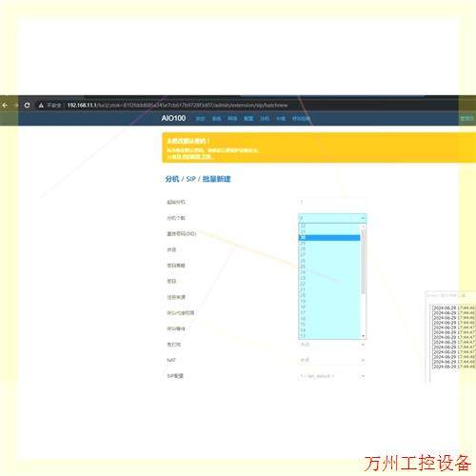Open the 中继 menu in the navbar
The height and width of the screenshot is (476, 476).
coord(281,118)
